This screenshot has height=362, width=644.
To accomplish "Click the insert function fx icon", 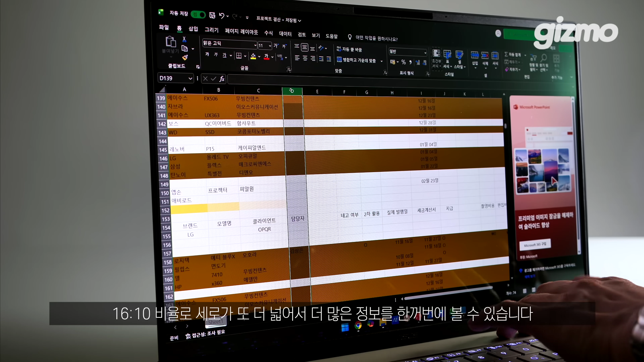I will 222,79.
